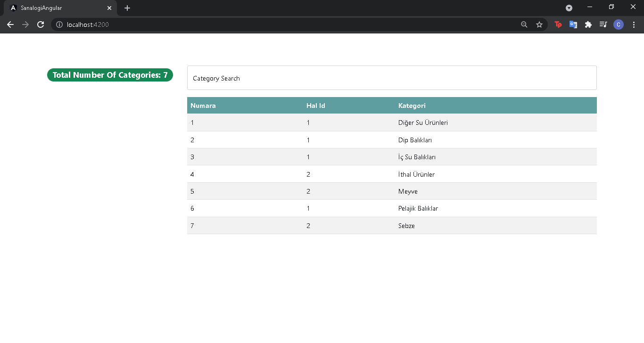Go back to the previous page
This screenshot has height=343, width=644.
[10, 24]
